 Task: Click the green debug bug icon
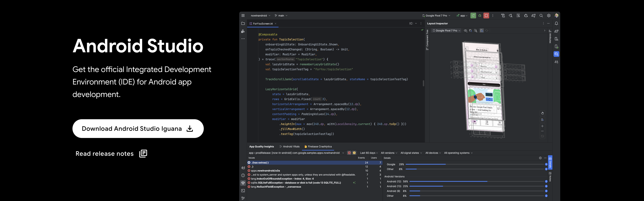(480, 16)
